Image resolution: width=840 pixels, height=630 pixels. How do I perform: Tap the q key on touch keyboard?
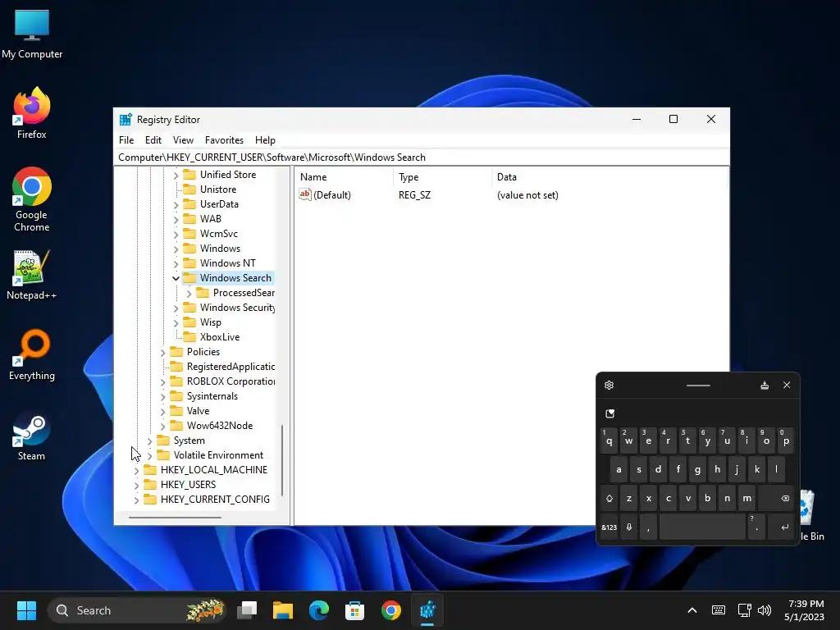click(x=609, y=441)
